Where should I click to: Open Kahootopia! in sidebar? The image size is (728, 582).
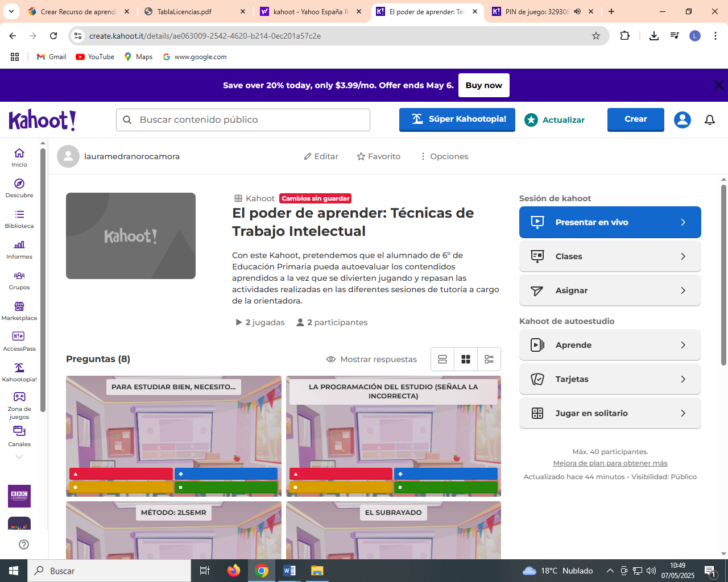pos(19,372)
